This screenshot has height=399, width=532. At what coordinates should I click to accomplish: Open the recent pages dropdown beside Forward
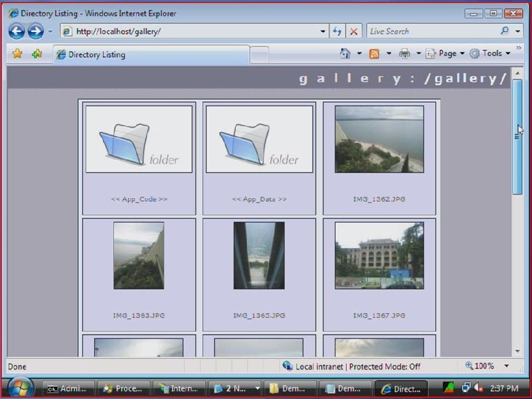coord(50,31)
